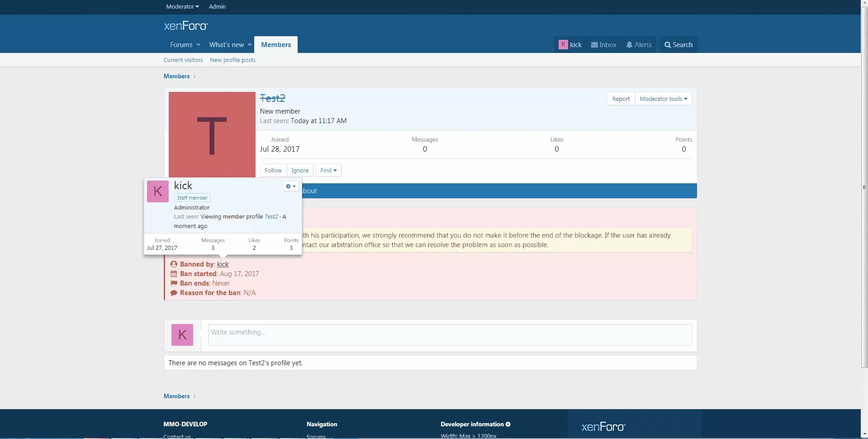Image resolution: width=868 pixels, height=439 pixels.
Task: Click Messages count in kick tooltip
Action: 213,248
